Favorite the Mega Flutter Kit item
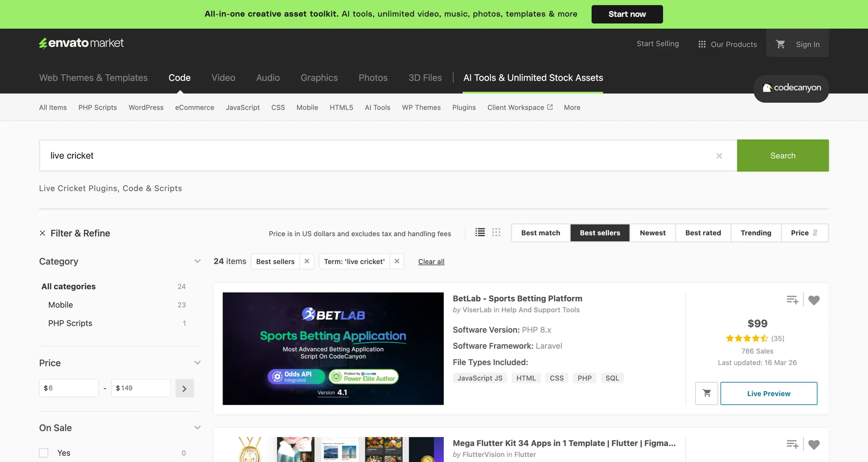The image size is (868, 462). (814, 445)
